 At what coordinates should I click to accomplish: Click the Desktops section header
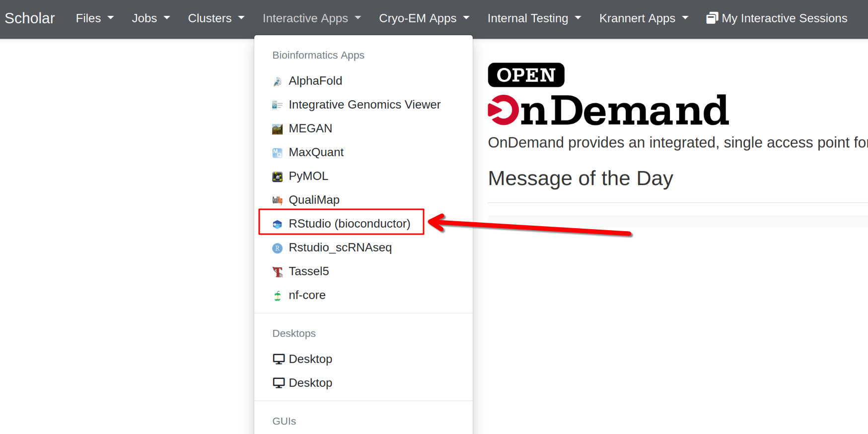(x=294, y=333)
